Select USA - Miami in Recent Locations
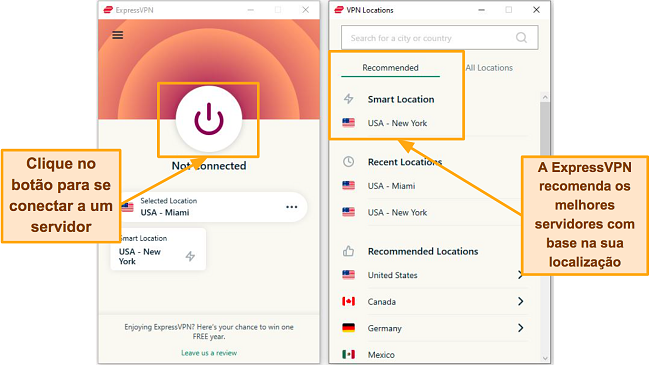The width and height of the screenshot is (650, 365). pyautogui.click(x=391, y=186)
